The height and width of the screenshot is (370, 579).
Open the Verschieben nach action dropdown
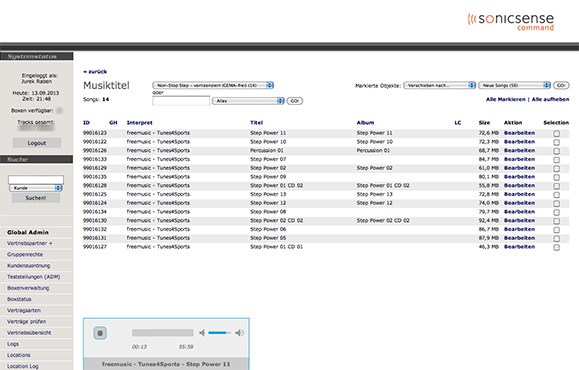[439, 85]
